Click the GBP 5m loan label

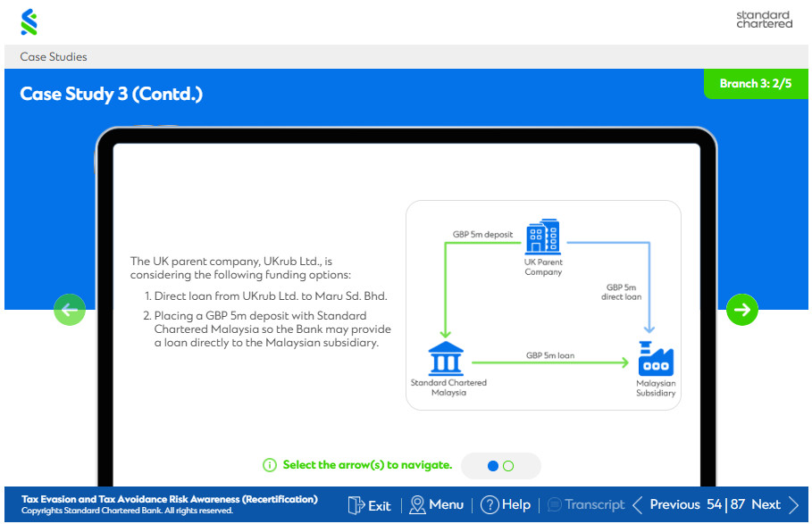click(550, 355)
